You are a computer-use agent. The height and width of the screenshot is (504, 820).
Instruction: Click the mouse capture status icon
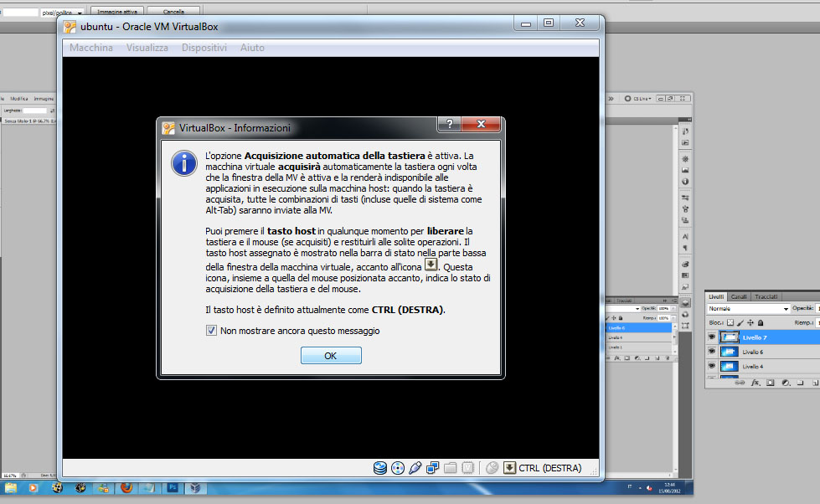click(493, 468)
